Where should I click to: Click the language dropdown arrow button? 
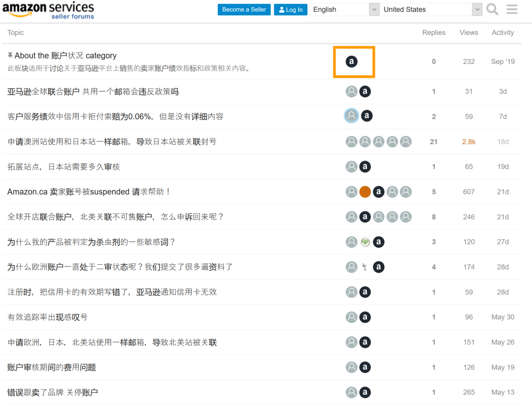click(x=374, y=9)
